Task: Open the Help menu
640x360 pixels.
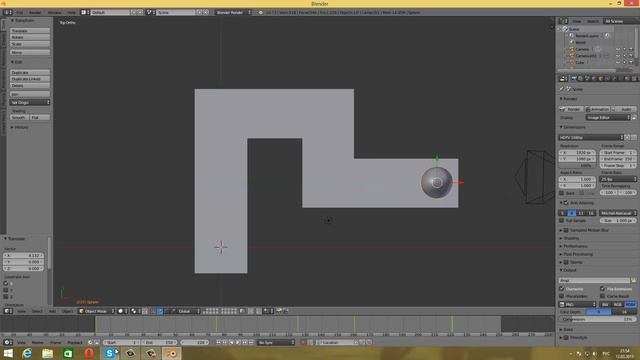Action: coord(71,13)
